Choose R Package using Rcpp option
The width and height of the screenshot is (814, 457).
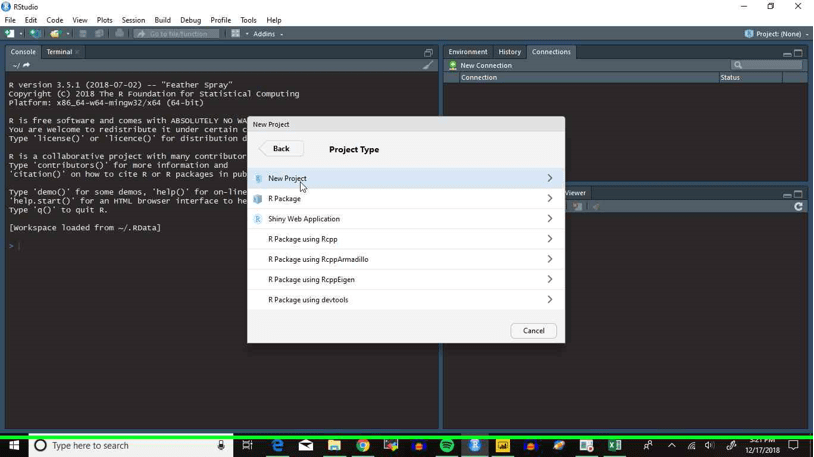[x=406, y=239]
